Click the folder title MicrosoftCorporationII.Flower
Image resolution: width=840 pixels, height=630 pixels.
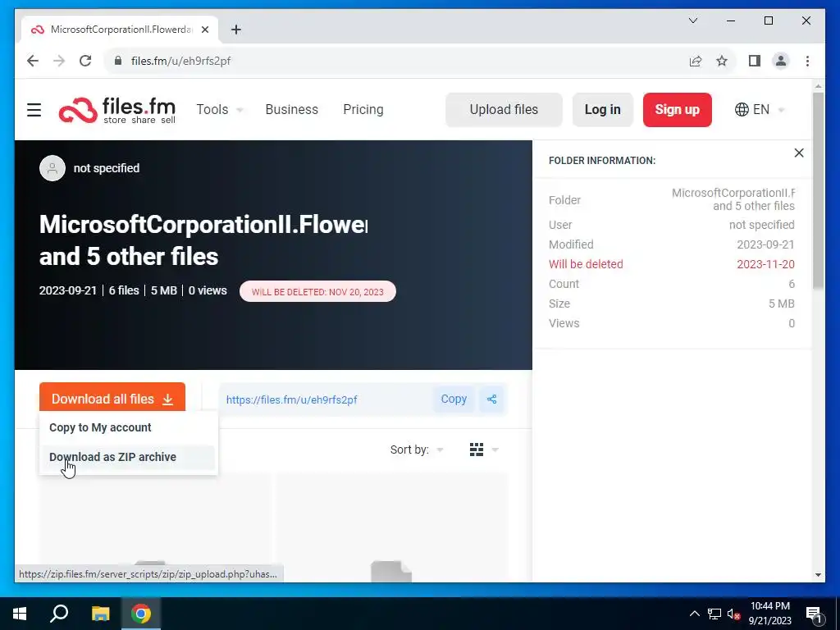(203, 225)
